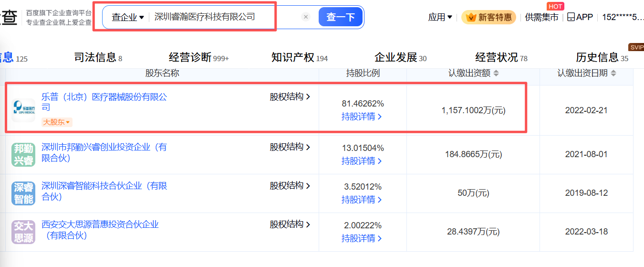Open 供需集市 link
Screen dimensions: 644x267
(x=541, y=17)
